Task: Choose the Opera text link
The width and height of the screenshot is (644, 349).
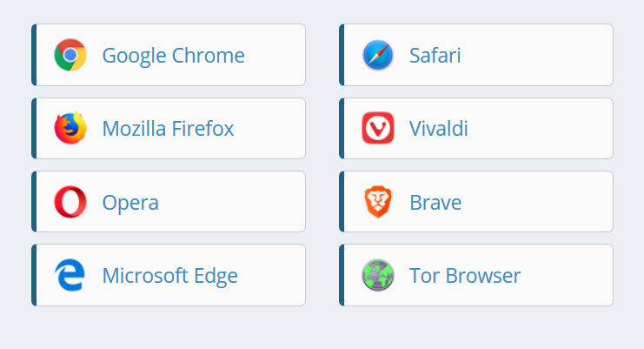Action: coord(130,203)
